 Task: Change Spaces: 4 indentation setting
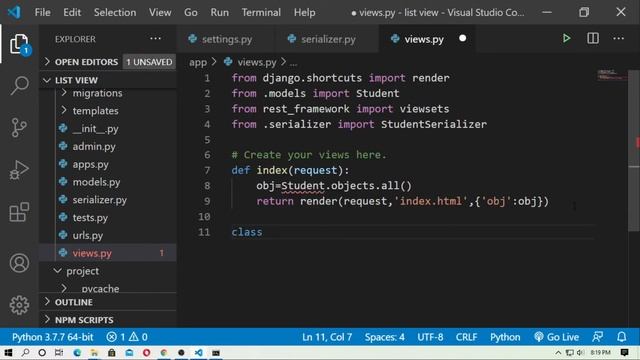point(384,337)
